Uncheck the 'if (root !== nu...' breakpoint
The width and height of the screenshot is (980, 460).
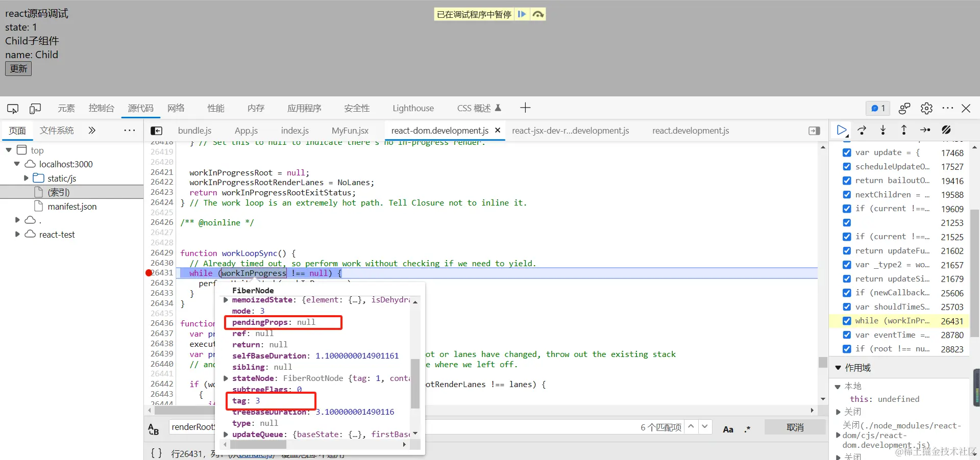click(x=847, y=349)
